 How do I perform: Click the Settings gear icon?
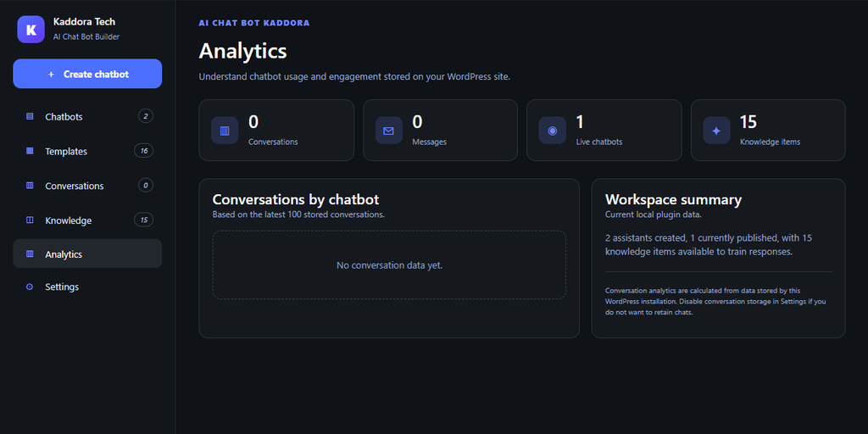[x=30, y=287]
